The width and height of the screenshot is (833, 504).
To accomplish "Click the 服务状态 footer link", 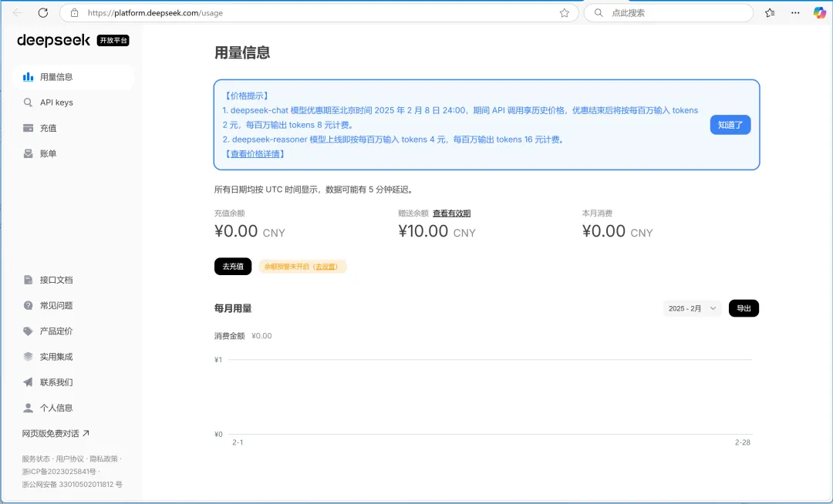I will click(35, 459).
